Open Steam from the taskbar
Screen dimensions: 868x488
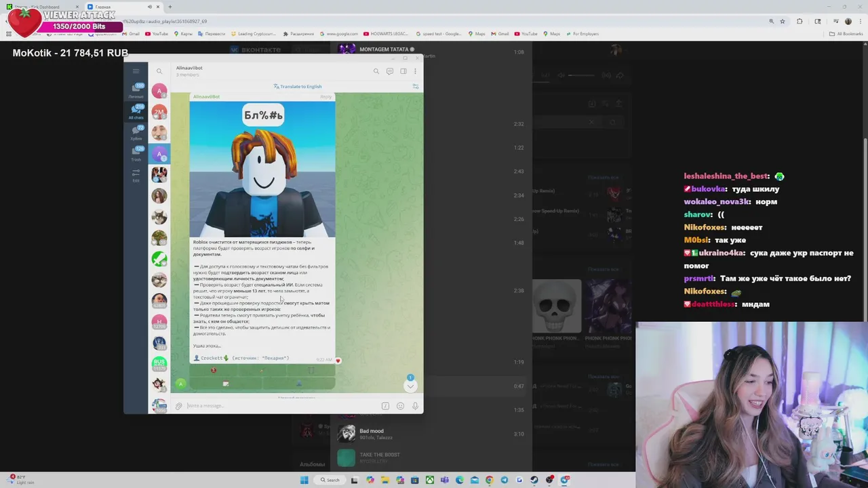click(534, 480)
